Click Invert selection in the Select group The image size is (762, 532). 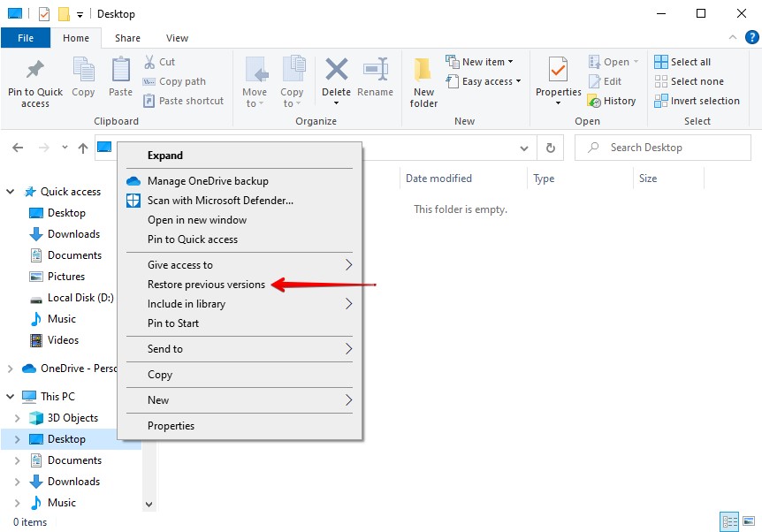point(697,101)
